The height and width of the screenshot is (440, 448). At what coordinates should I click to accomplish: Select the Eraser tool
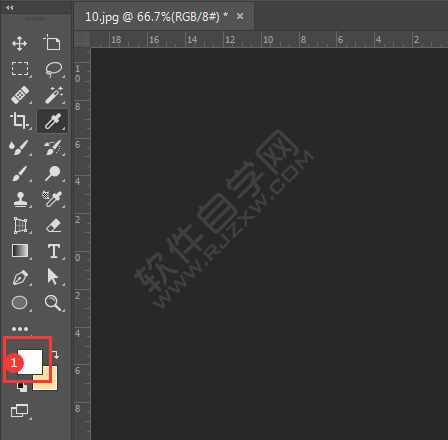click(x=53, y=225)
